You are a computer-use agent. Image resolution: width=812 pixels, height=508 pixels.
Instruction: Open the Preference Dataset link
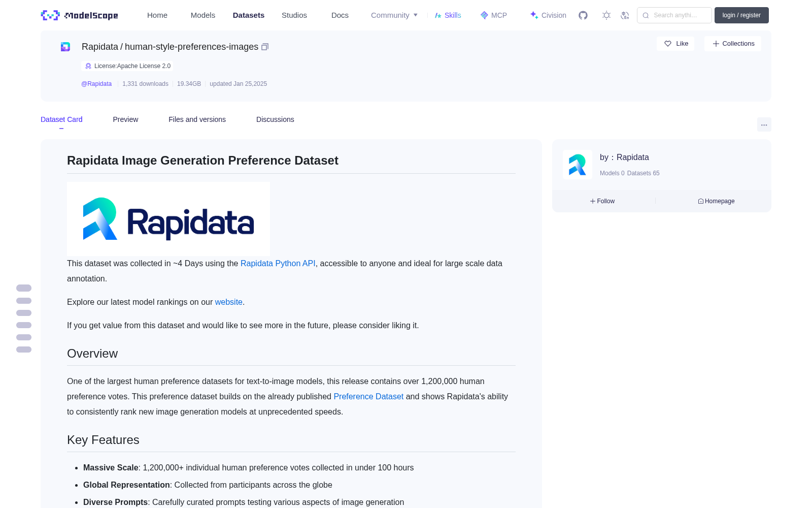tap(368, 396)
